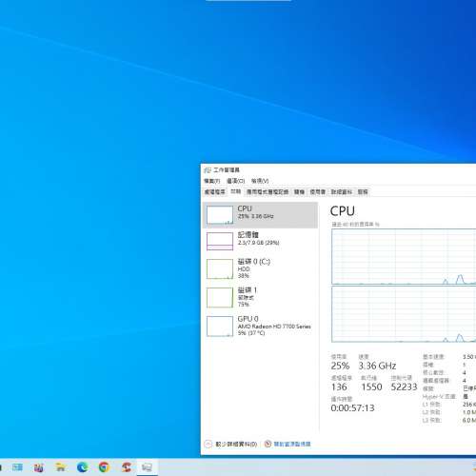Open the 檢視(V) menu
The height and width of the screenshot is (476, 476).
coord(260,181)
